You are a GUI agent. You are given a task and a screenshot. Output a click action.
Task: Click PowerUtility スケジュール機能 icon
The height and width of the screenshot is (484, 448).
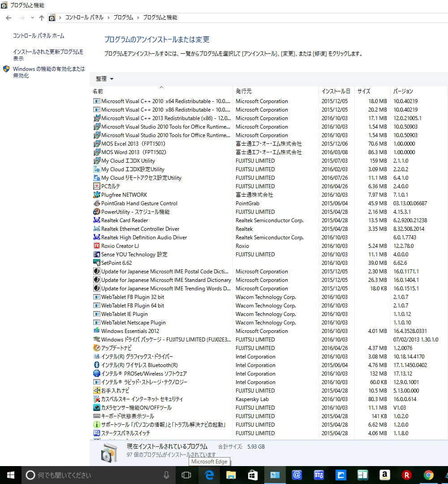point(97,212)
